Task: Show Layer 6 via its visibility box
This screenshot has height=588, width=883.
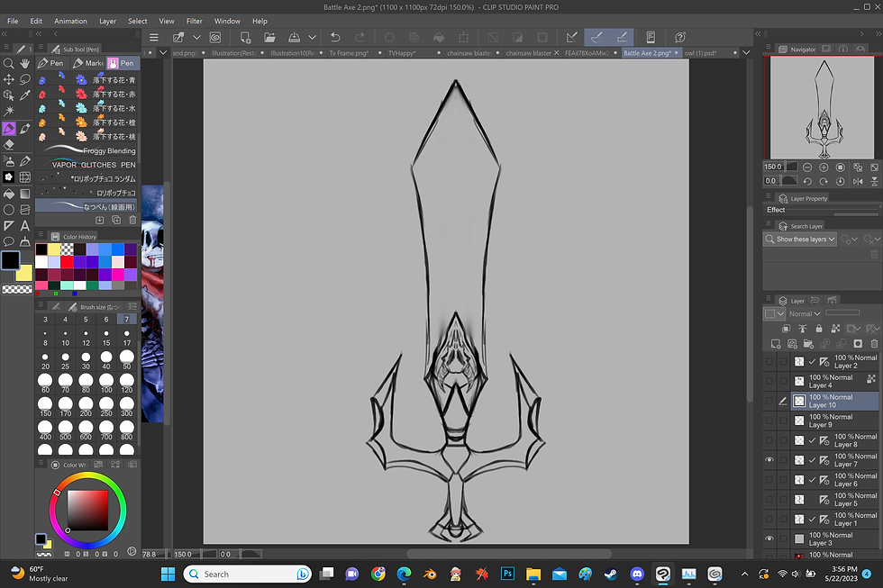Action: pos(769,479)
